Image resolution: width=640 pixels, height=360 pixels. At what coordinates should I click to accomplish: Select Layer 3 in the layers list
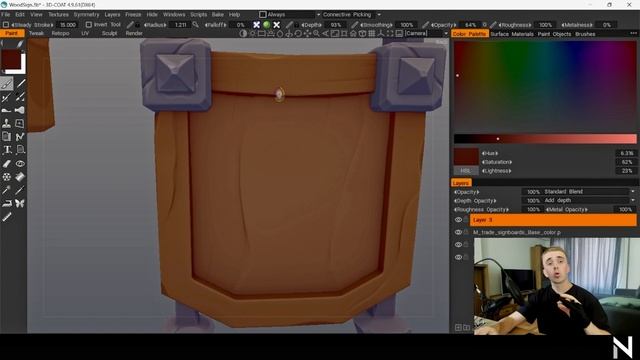point(553,220)
